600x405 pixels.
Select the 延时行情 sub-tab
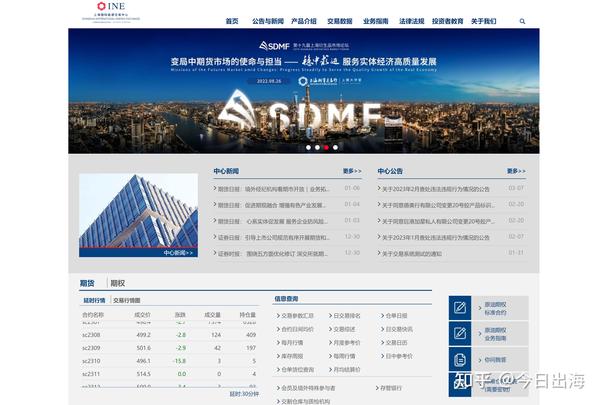(94, 300)
